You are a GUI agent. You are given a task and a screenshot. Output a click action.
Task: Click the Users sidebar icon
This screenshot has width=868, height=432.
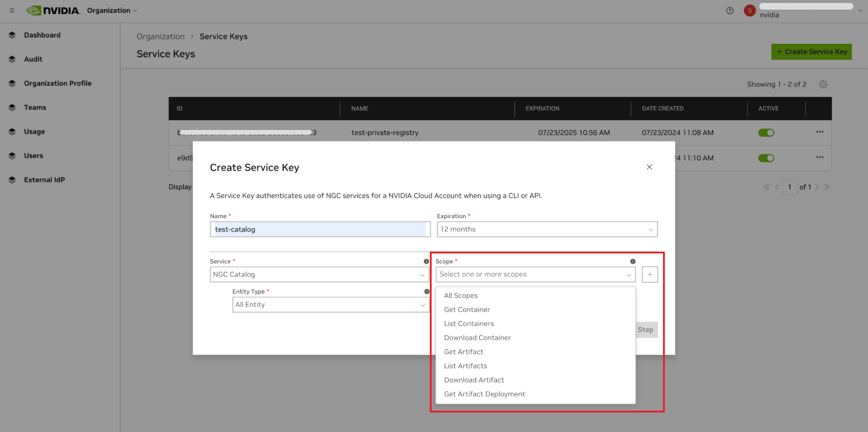[12, 156]
